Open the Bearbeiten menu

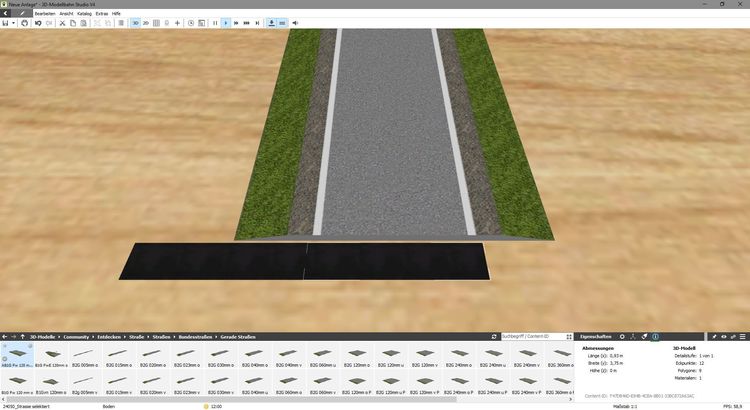pyautogui.click(x=45, y=13)
